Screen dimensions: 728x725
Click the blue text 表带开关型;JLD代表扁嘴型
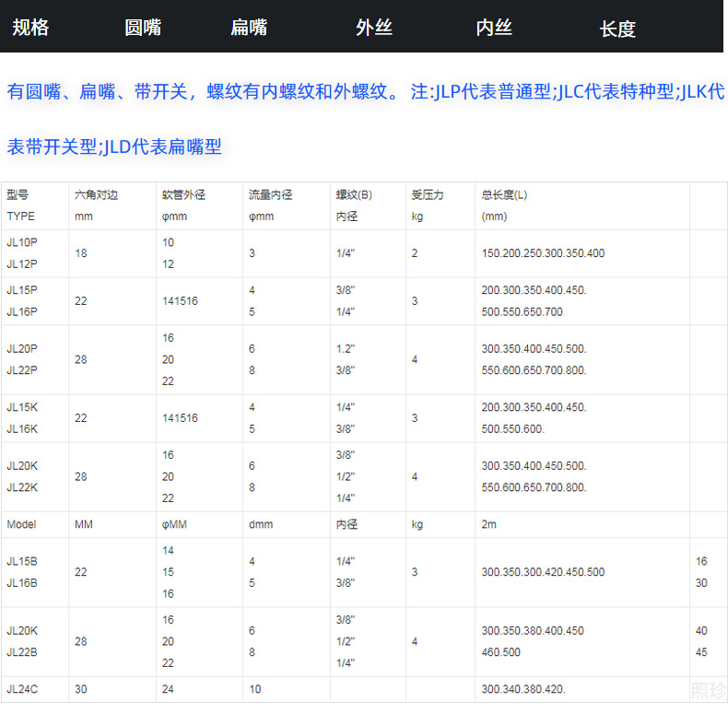[x=114, y=146]
